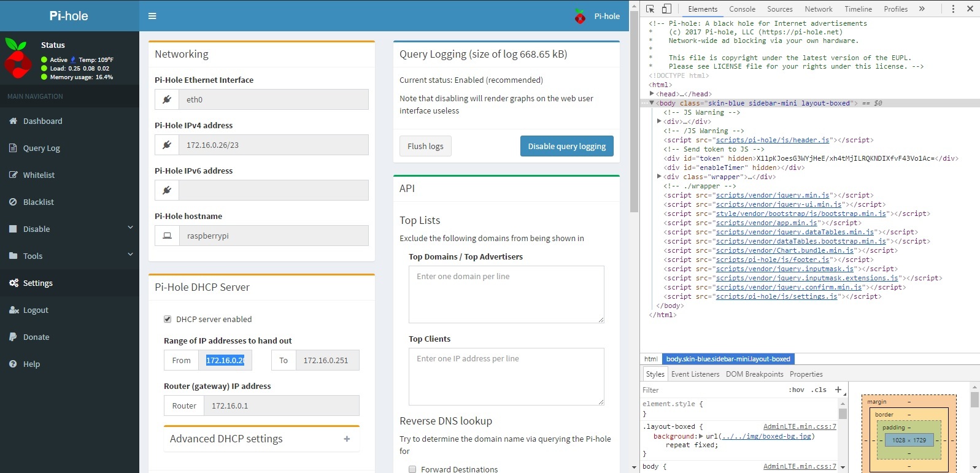Open the boxed-bg.jpg image link
980x473 pixels.
point(767,436)
